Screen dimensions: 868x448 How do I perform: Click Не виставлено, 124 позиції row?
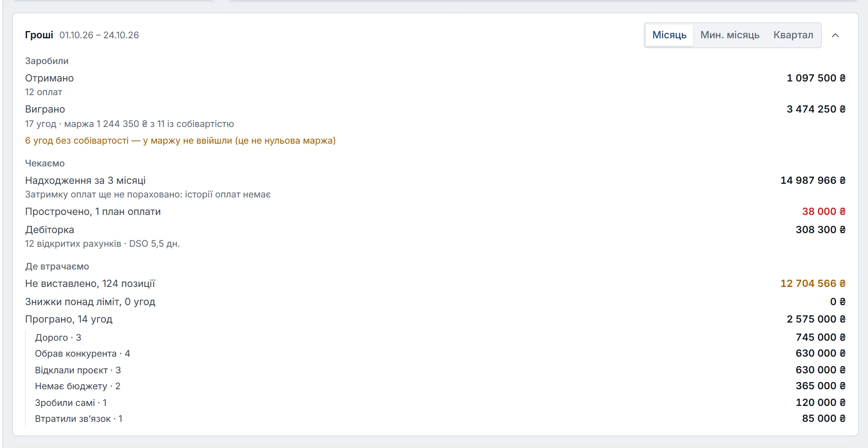(436, 284)
